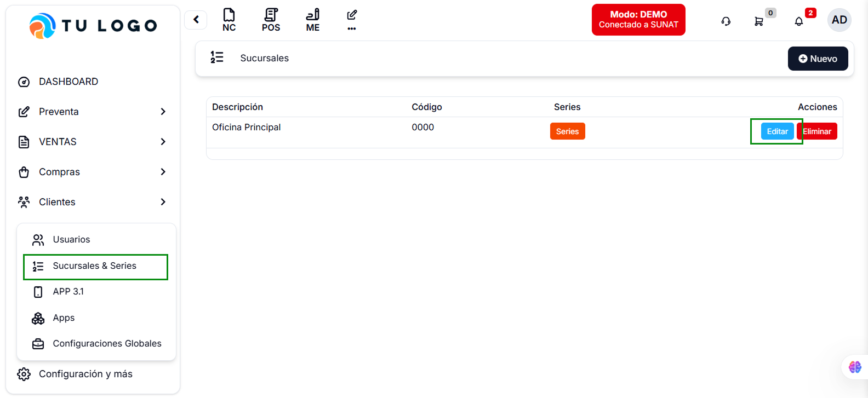Select Configuraciones Globales option
This screenshot has height=398, width=868.
[x=107, y=344]
